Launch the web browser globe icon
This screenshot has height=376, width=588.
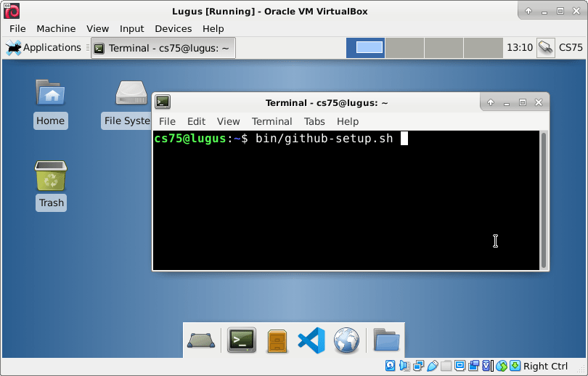346,340
